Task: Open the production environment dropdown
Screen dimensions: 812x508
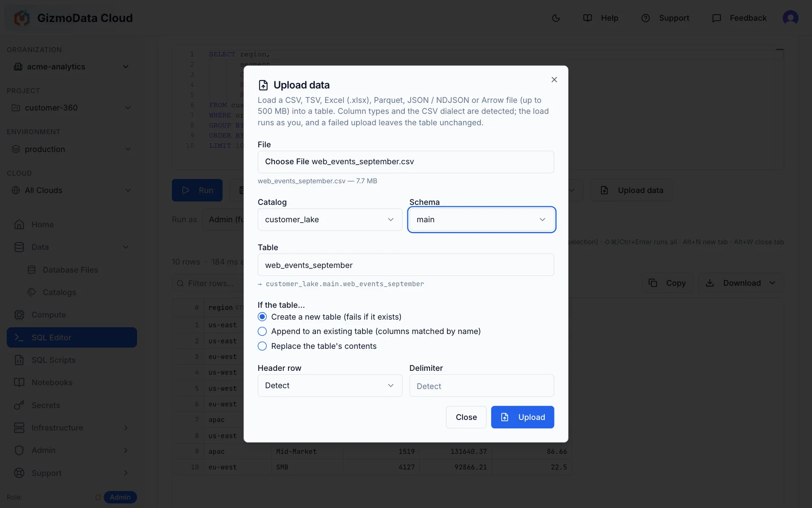Action: pos(72,149)
